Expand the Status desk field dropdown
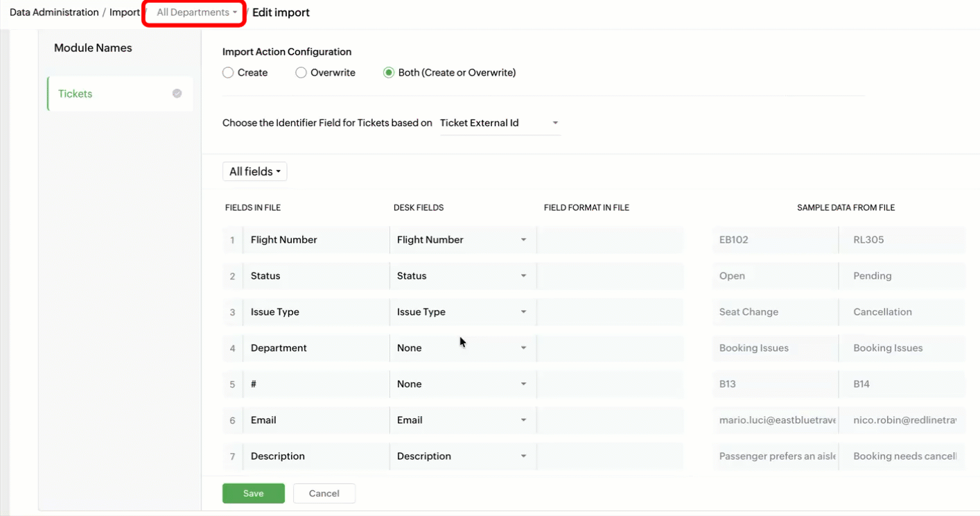Viewport: 980px width, 516px height. (462, 276)
